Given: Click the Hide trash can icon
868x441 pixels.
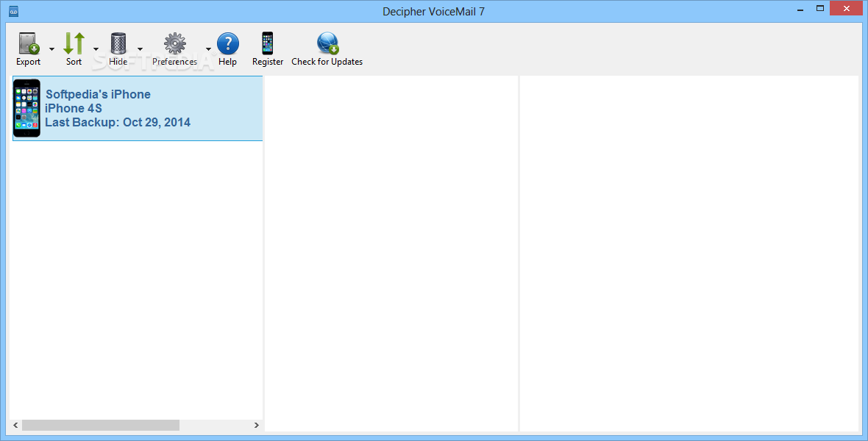Looking at the screenshot, I should (118, 43).
